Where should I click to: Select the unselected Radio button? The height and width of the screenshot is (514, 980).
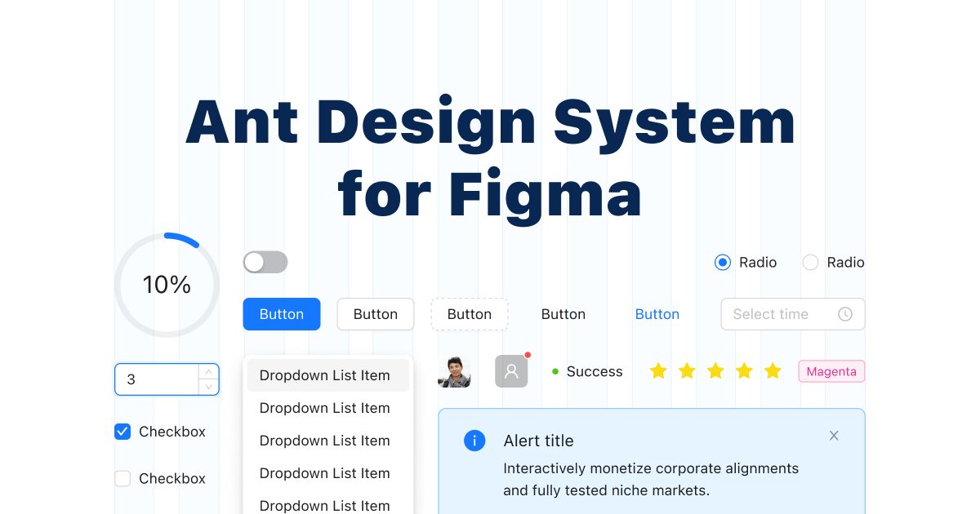pyautogui.click(x=810, y=262)
